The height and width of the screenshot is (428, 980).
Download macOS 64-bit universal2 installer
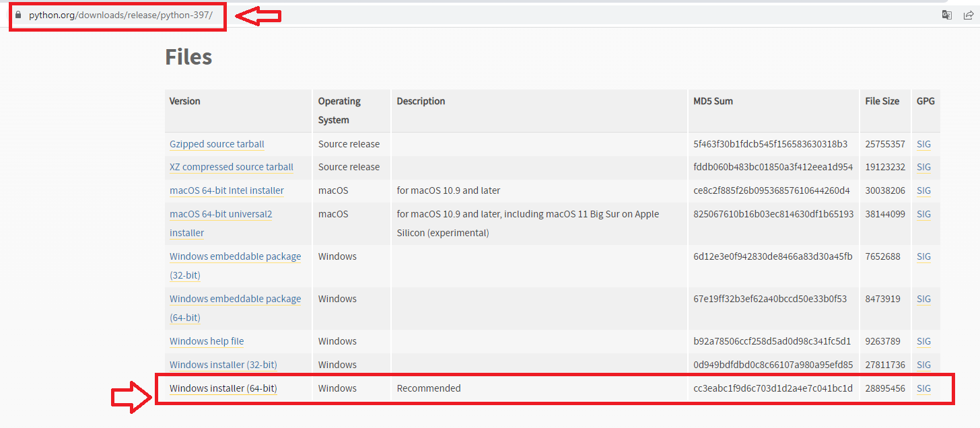(221, 223)
